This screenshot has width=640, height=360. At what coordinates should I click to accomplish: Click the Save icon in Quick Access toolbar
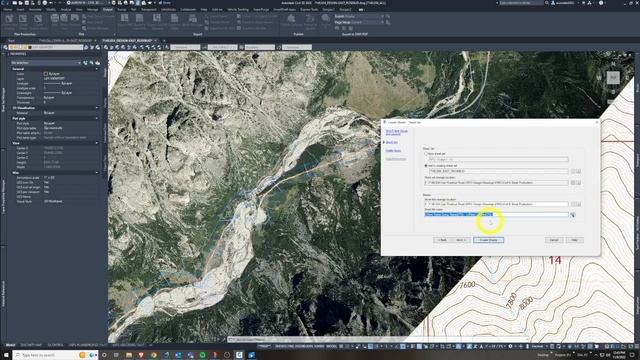pyautogui.click(x=28, y=3)
